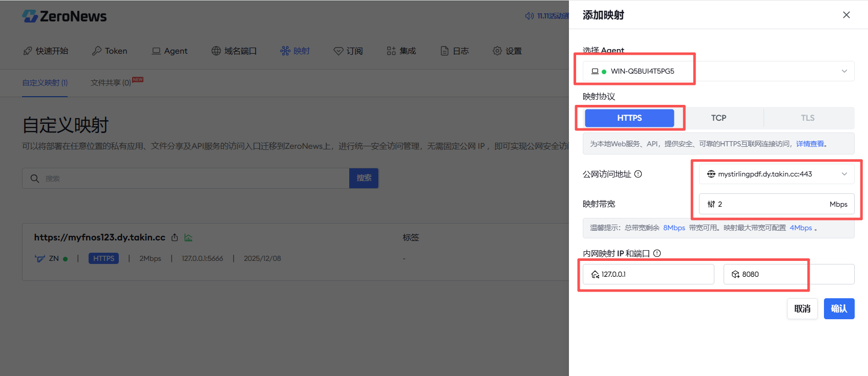The width and height of the screenshot is (868, 376).
Task: Click the share icon beside myfnos123 URL
Action: [x=175, y=238]
